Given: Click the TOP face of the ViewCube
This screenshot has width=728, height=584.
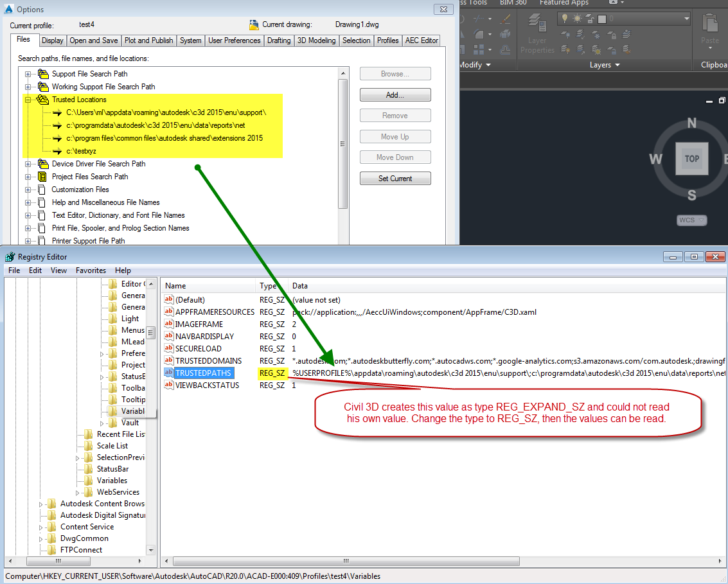Looking at the screenshot, I should click(691, 159).
